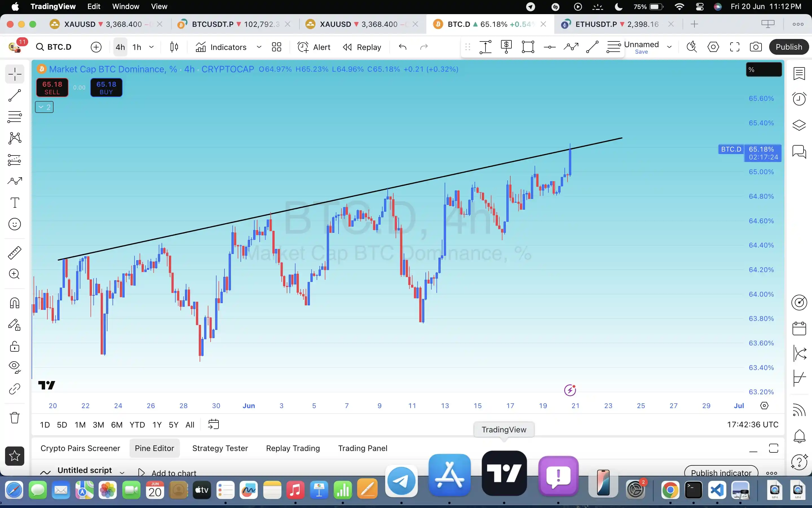Open the economic calendar panel
Screen dimensions: 812x508
coord(799,329)
